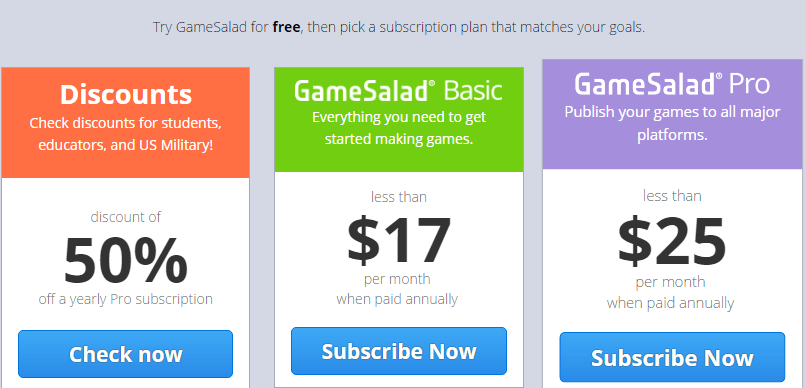The width and height of the screenshot is (806, 388).
Task: Click the $17 price text
Action: tap(399, 239)
